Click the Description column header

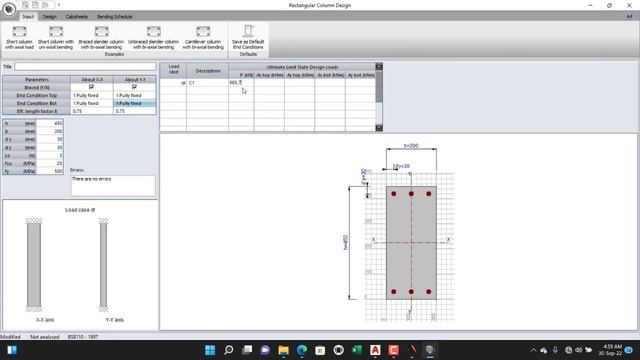pos(208,71)
